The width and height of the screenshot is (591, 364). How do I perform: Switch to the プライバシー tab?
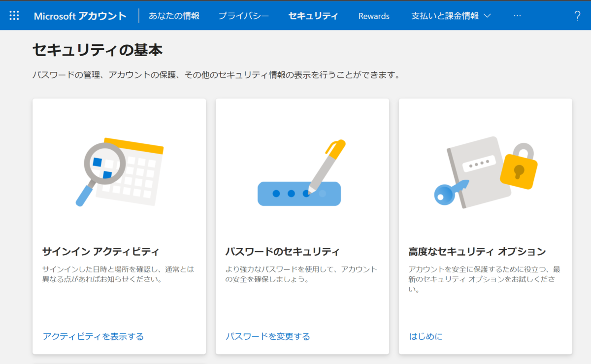[x=243, y=15]
